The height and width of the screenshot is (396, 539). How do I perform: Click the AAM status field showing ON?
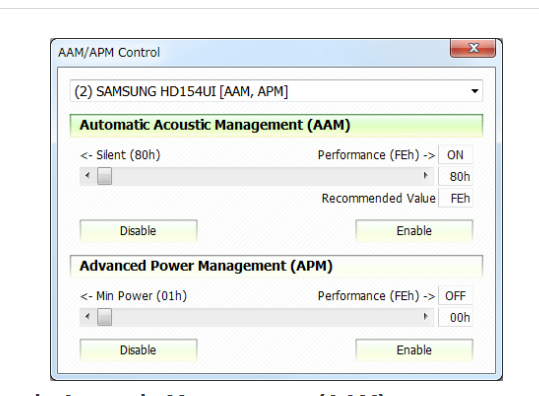(x=455, y=155)
